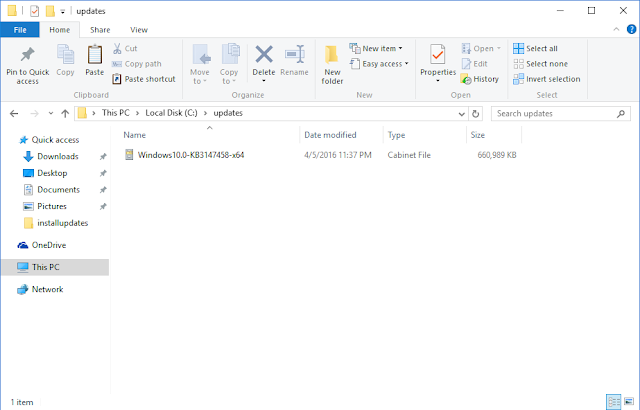Click the Copy icon in Clipboard group
This screenshot has height=410, width=640.
pyautogui.click(x=65, y=55)
